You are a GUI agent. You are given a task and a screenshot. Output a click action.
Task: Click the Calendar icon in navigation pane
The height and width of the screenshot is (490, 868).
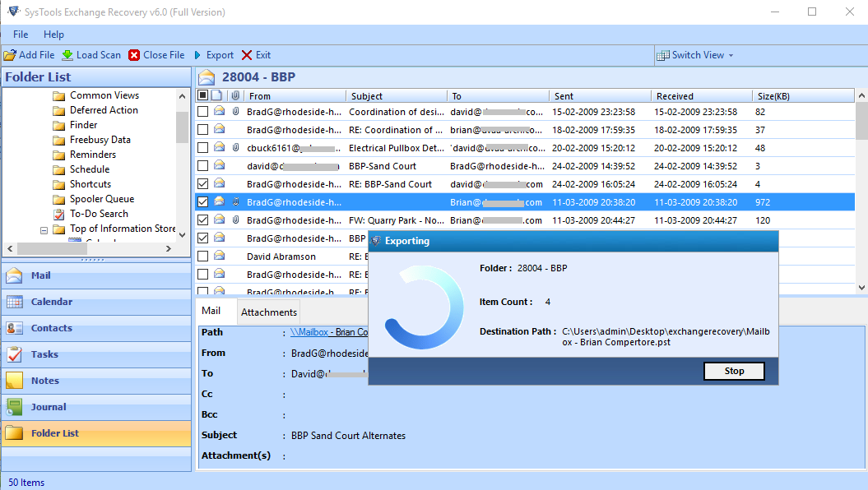pos(14,302)
